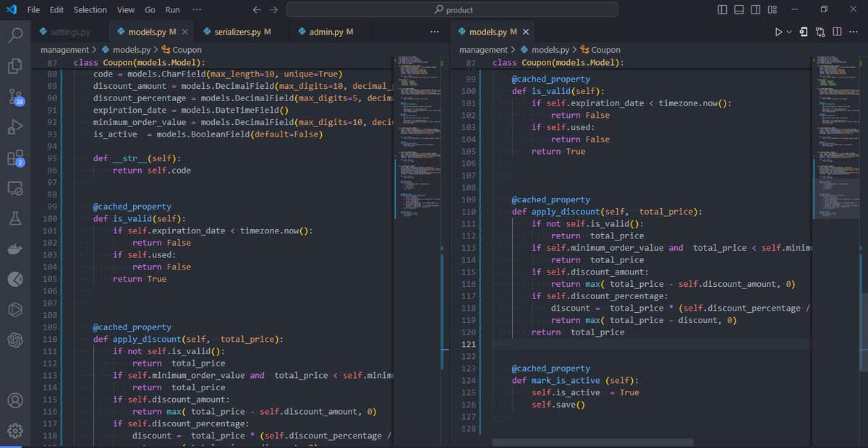Open the Manage gear menu

(15, 431)
